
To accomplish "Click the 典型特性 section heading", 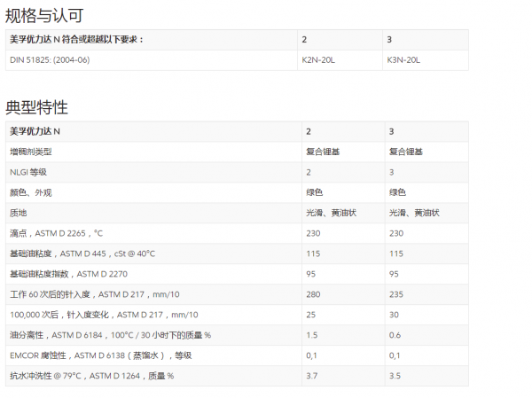I will tap(36, 107).
